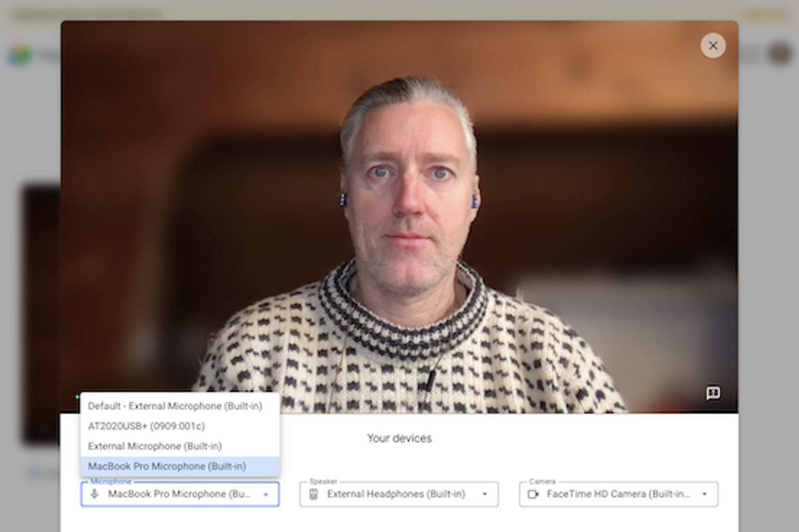Pick External Microphone (Built-in) without Default prefix
The width and height of the screenshot is (799, 532).
click(154, 446)
